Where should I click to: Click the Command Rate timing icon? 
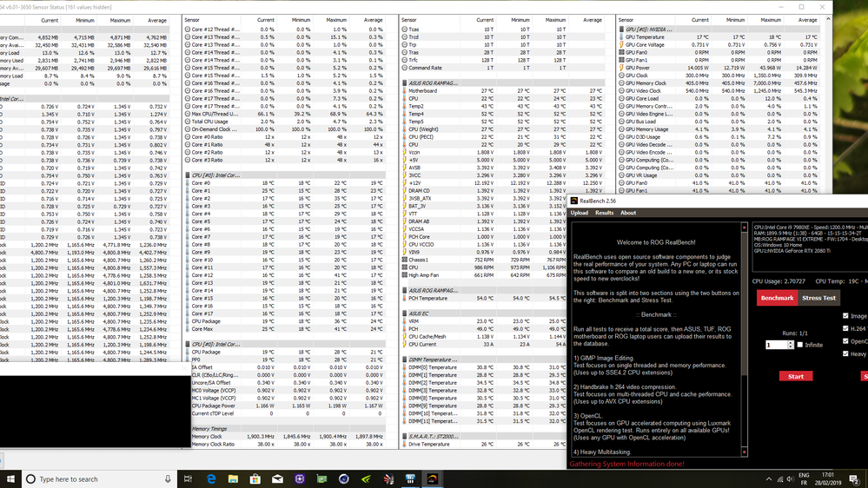point(405,68)
